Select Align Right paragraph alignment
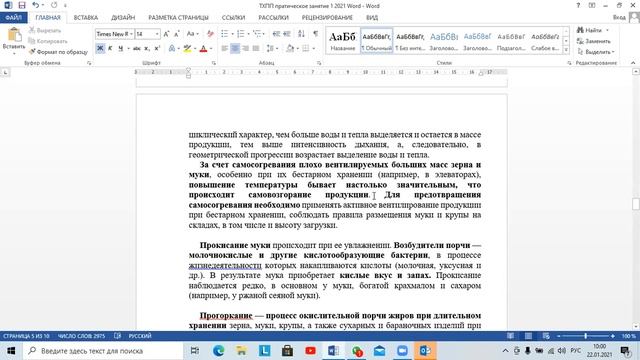The height and width of the screenshot is (360, 640). (x=245, y=49)
